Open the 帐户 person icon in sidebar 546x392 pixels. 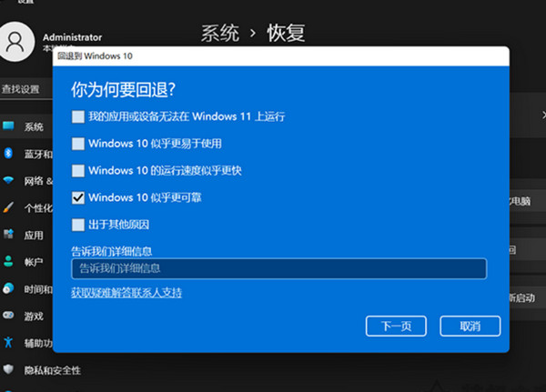(8, 261)
